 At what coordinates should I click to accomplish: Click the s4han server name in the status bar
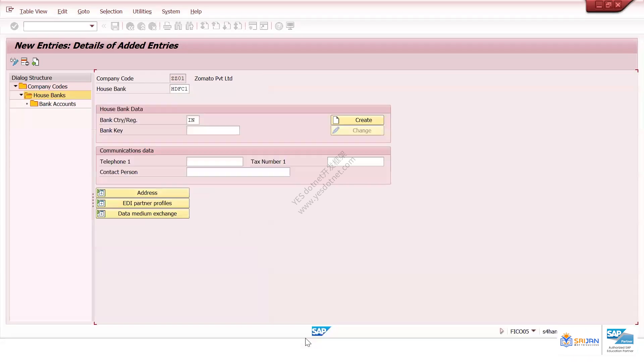(550, 331)
